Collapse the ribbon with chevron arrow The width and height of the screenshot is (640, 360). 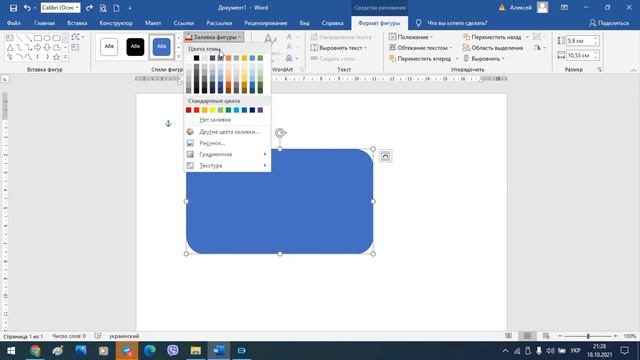pos(633,70)
